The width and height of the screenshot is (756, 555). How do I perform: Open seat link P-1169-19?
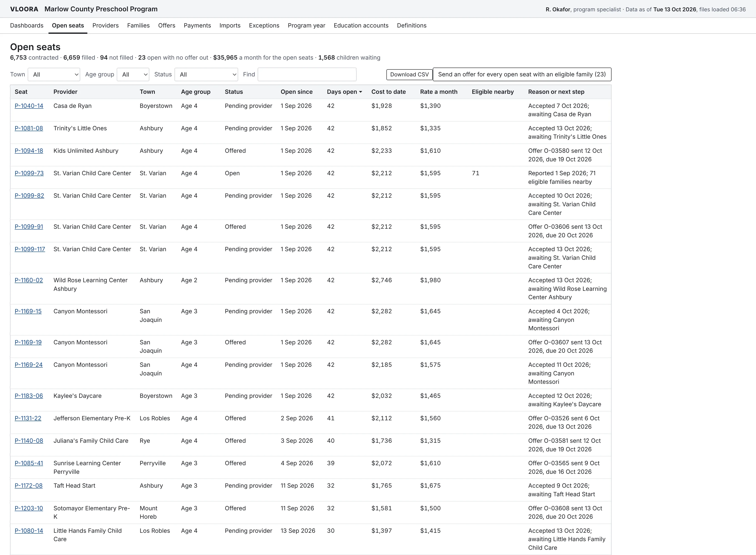28,342
